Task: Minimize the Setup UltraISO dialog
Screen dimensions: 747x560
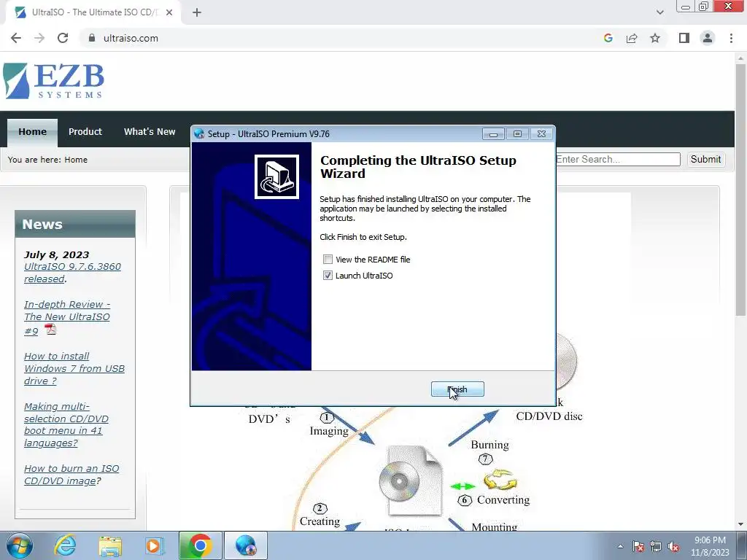Action: (x=494, y=134)
